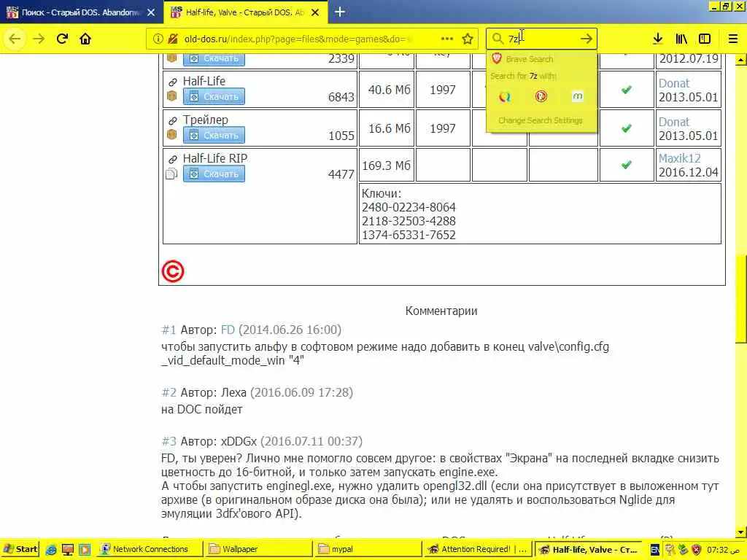
Task: Open the library icon in toolbar
Action: tap(681, 39)
